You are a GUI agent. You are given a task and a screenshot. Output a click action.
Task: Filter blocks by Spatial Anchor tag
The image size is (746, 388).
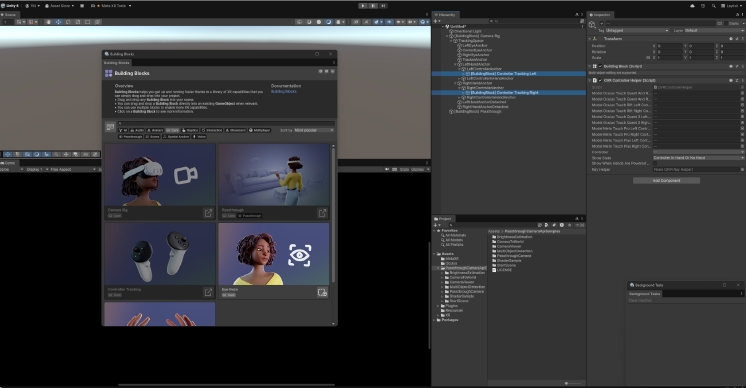click(x=177, y=136)
